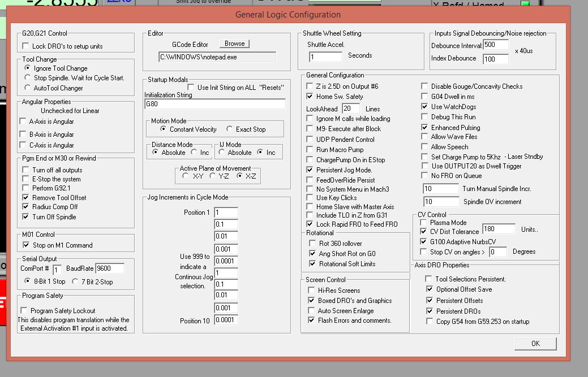Click the LookAhead lines field
Image resolution: width=588 pixels, height=377 pixels.
point(350,109)
